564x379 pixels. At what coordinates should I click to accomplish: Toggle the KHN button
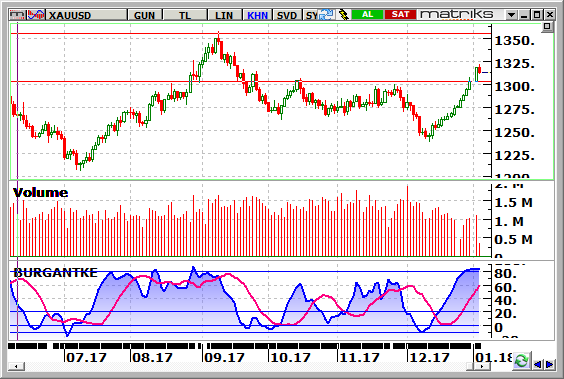[x=258, y=15]
